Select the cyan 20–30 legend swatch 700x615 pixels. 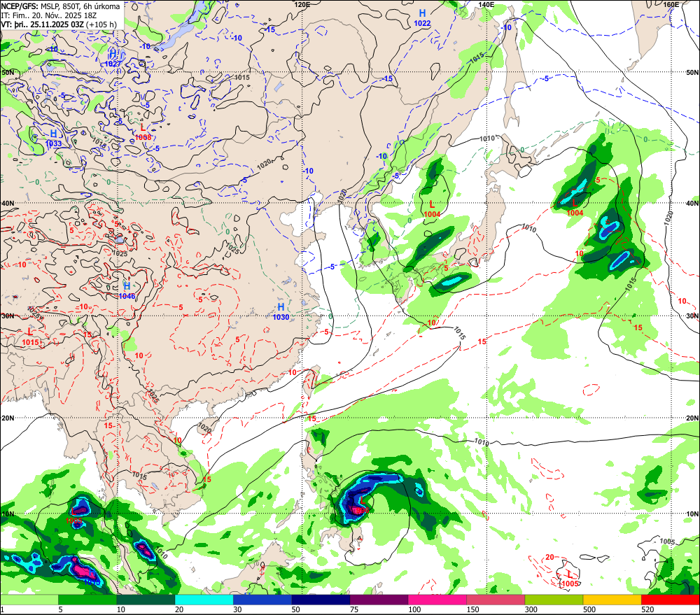coord(204,600)
